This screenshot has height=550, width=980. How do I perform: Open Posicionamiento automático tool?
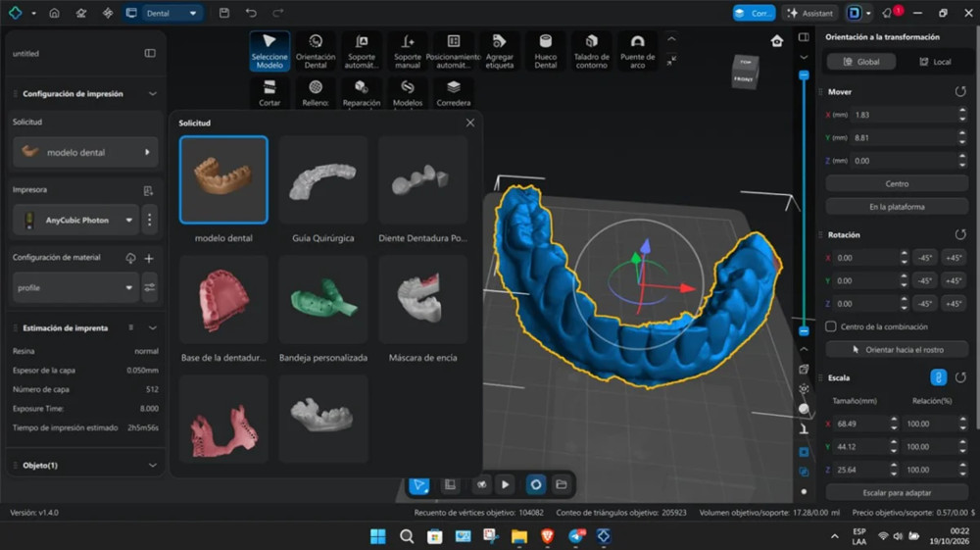454,51
